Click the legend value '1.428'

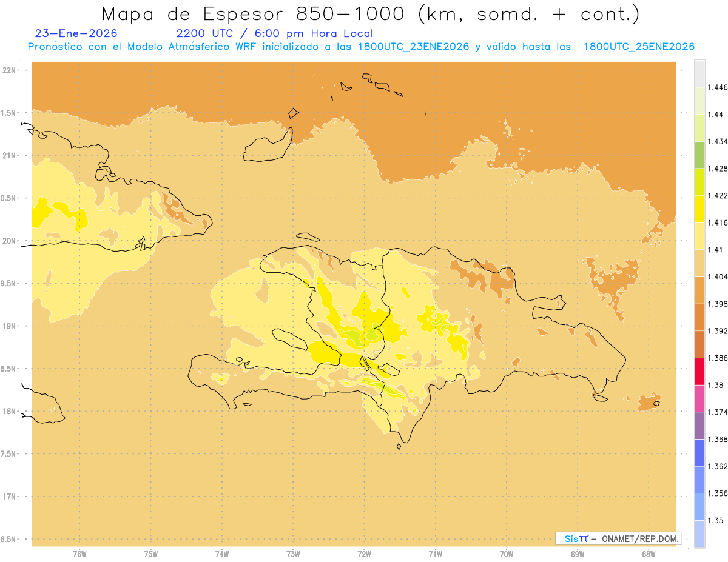coord(718,169)
